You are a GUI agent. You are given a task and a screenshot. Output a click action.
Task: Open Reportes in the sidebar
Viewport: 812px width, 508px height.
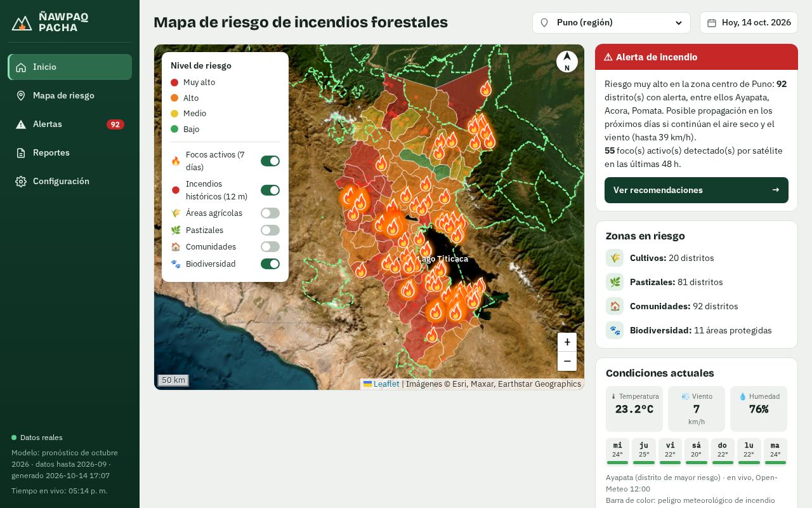pyautogui.click(x=70, y=153)
